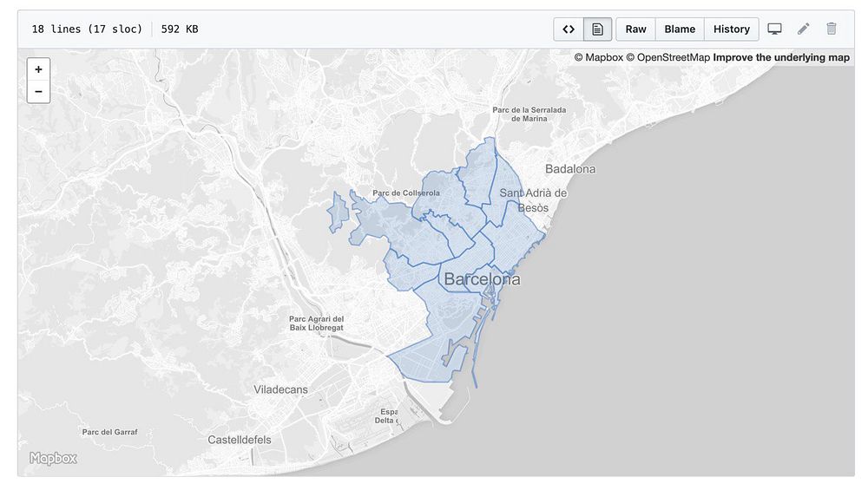Zoom out of the map
Viewport: 868px width, 490px height.
click(x=38, y=92)
